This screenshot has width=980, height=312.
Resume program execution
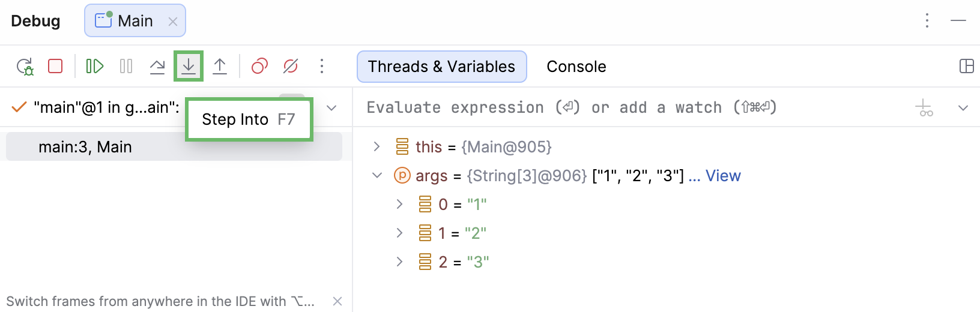pyautogui.click(x=95, y=66)
